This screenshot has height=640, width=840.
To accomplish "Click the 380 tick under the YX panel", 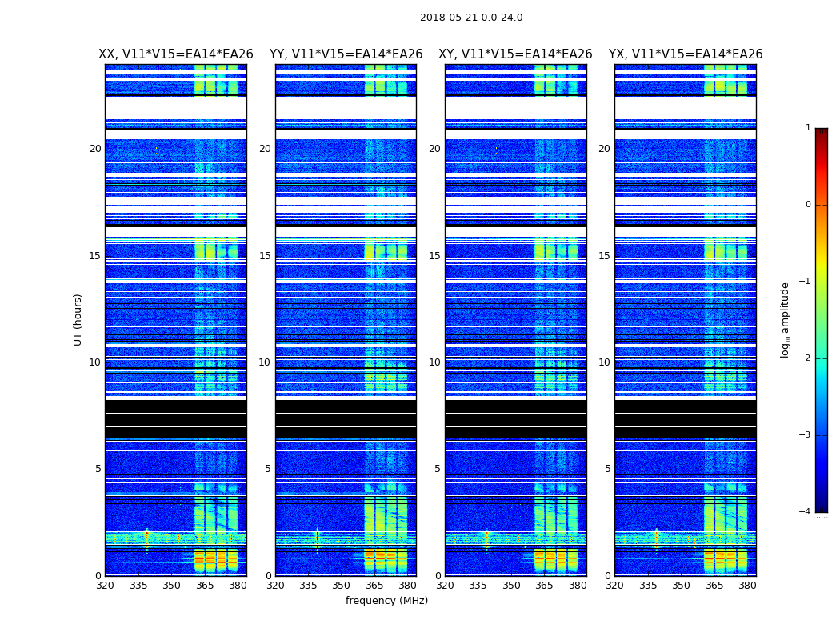I will (747, 586).
